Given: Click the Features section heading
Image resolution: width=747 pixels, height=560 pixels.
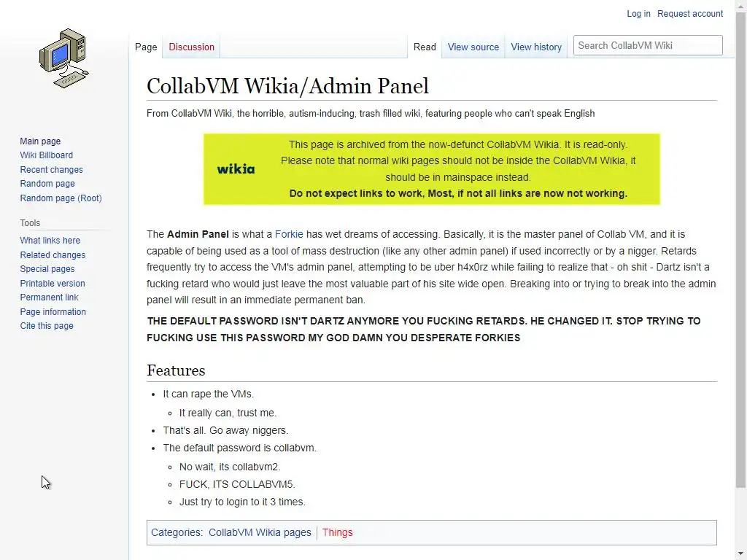Looking at the screenshot, I should [176, 370].
